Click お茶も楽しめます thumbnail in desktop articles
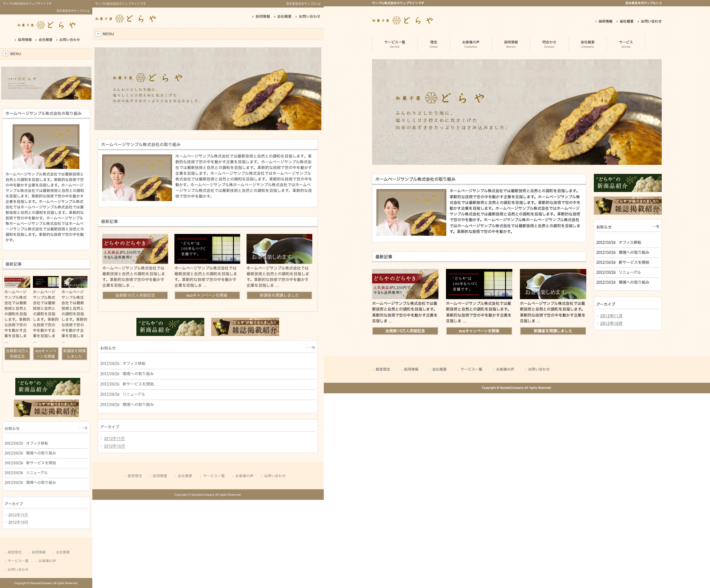This screenshot has height=588, width=710. (553, 284)
